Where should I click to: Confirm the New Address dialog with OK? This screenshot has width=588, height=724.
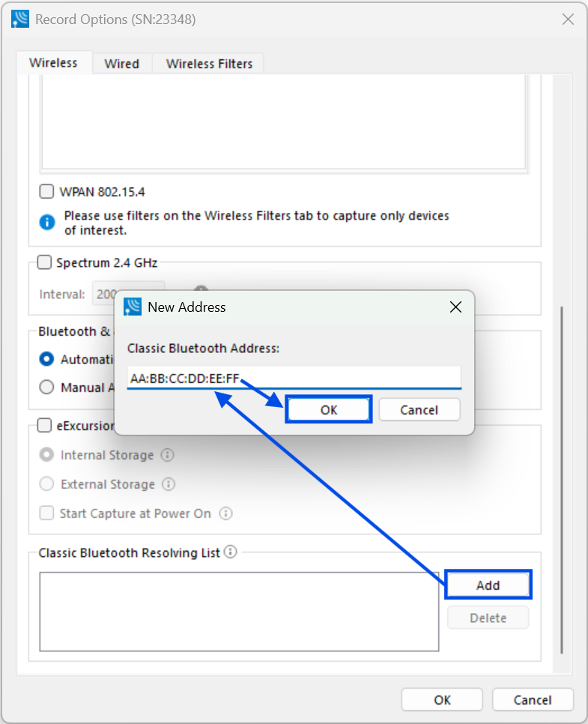(329, 409)
